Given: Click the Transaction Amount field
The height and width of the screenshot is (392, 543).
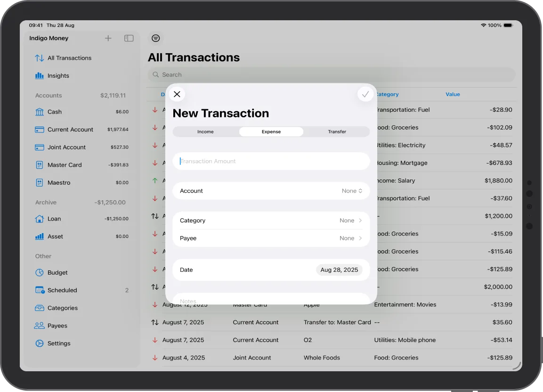Looking at the screenshot, I should 271,161.
